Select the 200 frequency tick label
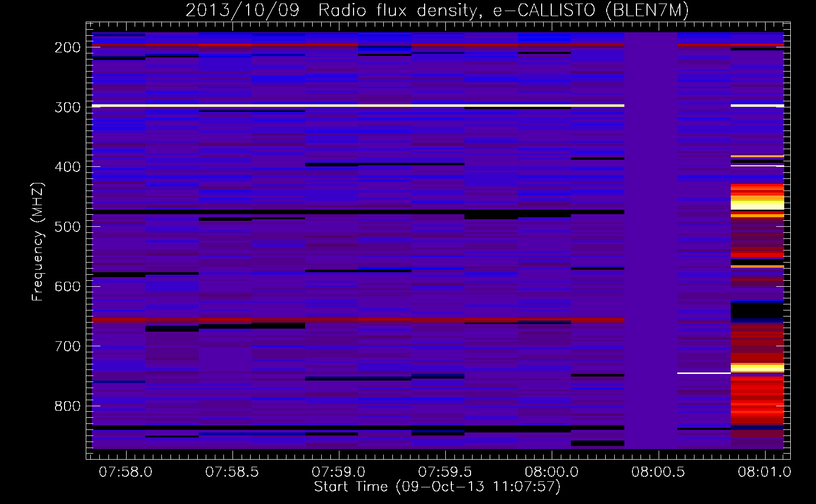The height and width of the screenshot is (504, 816). click(68, 47)
